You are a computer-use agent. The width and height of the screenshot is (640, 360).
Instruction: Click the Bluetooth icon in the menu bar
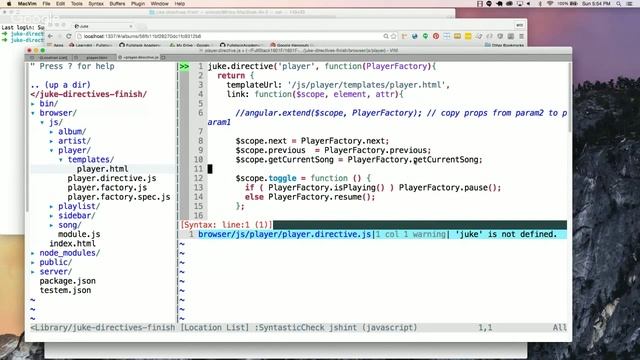pos(540,4)
